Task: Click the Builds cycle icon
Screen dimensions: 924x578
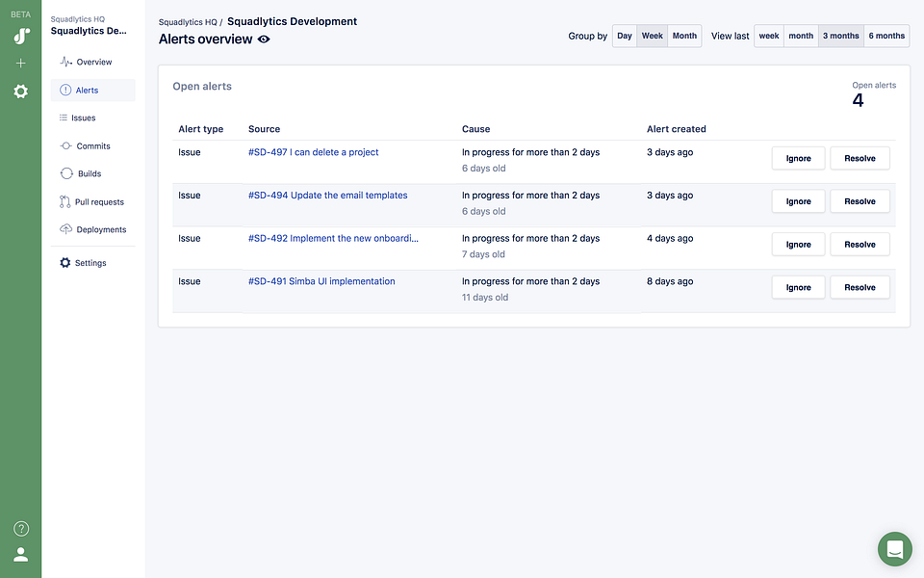Action: [66, 173]
